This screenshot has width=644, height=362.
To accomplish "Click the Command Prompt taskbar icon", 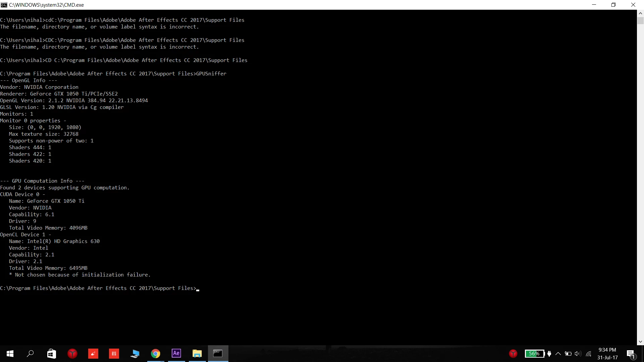I will tap(218, 354).
